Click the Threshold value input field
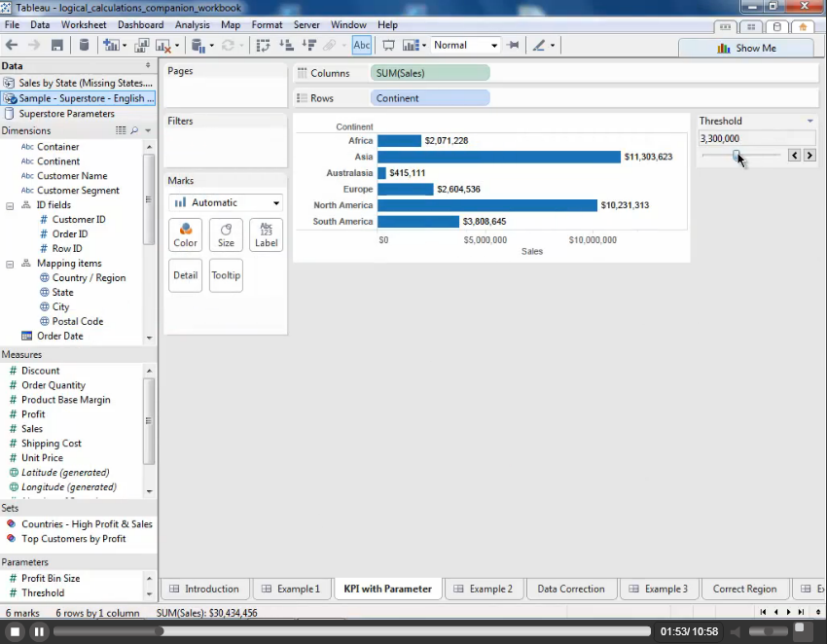 (755, 138)
